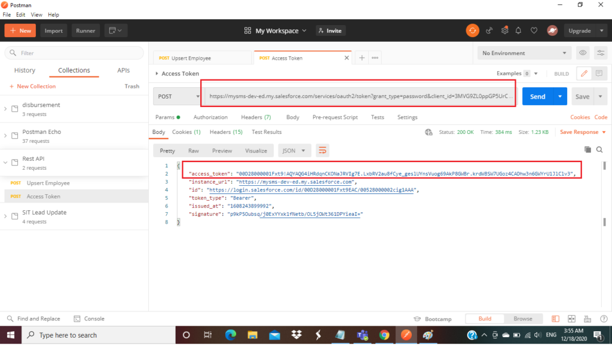Expand the Postman Echo collection
The height and width of the screenshot is (364, 612).
click(x=5, y=136)
